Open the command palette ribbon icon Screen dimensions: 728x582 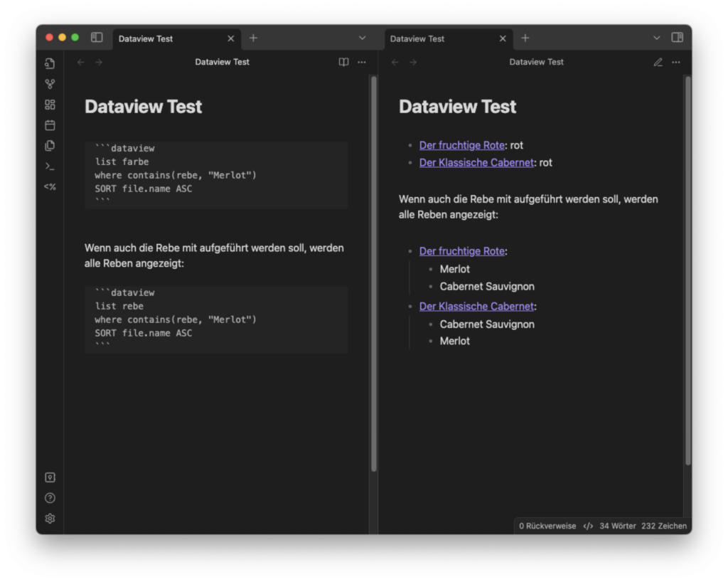tap(50, 166)
